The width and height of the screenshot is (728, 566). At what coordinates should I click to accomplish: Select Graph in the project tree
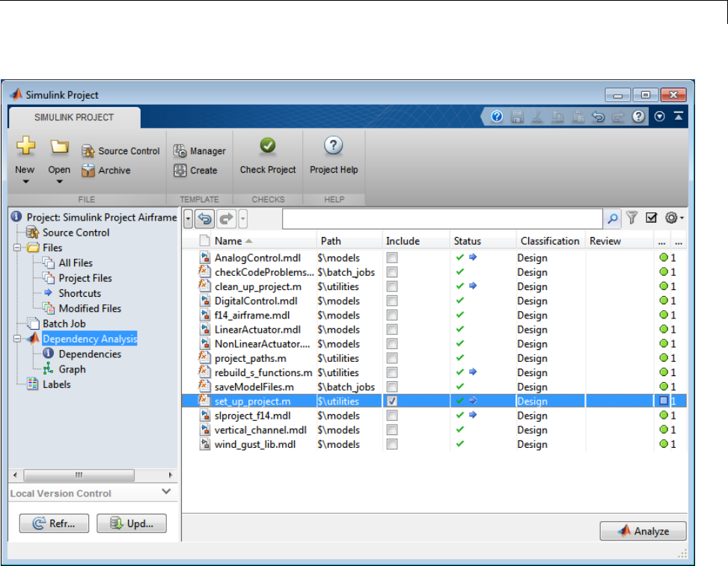72,369
